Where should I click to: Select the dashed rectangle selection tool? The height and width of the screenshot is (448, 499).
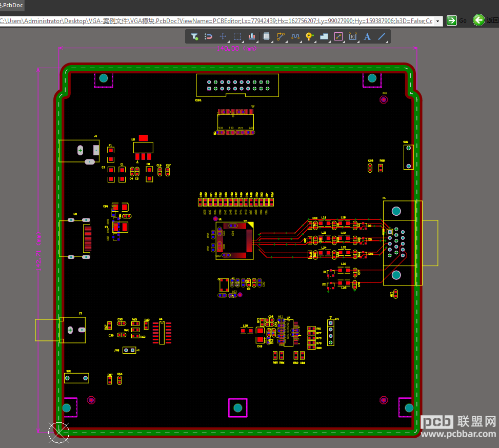(237, 36)
